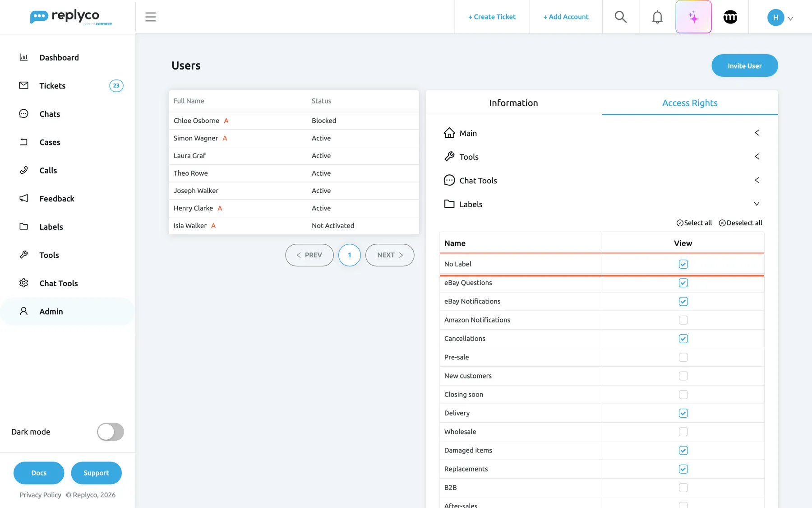Click the black round account logo

coord(730,17)
